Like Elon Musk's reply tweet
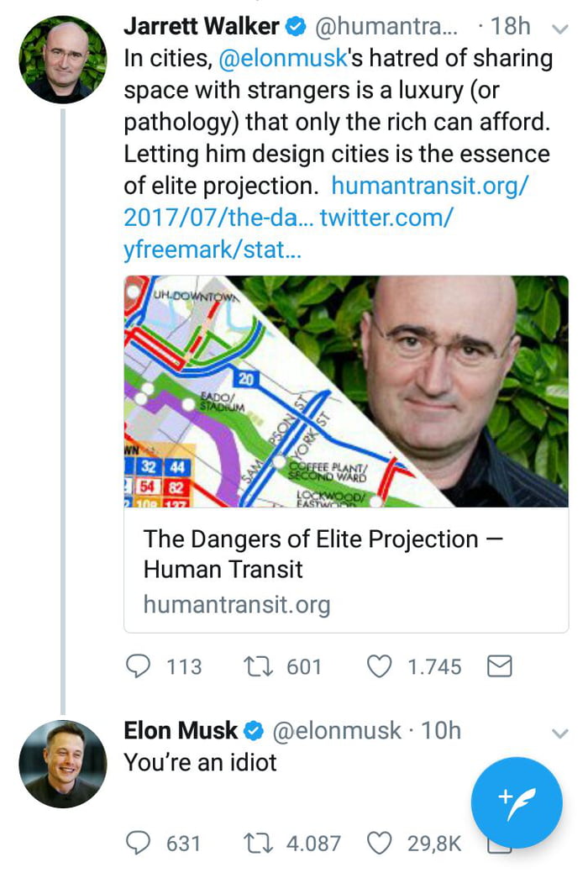 (x=381, y=843)
